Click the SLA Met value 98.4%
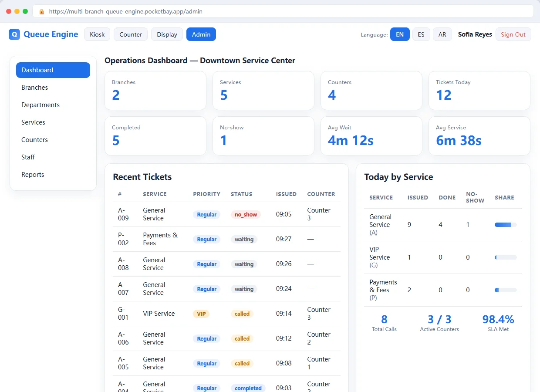The image size is (540, 392). 498,319
